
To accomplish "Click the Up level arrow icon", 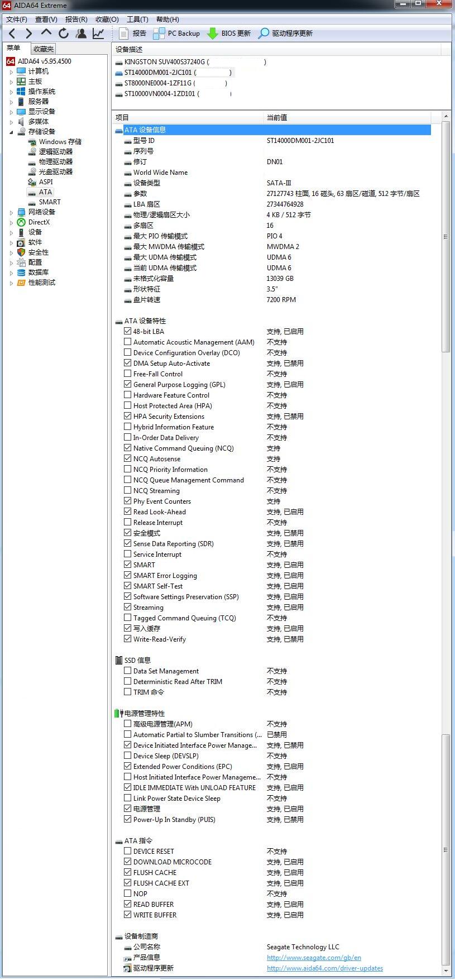I will click(x=46, y=33).
